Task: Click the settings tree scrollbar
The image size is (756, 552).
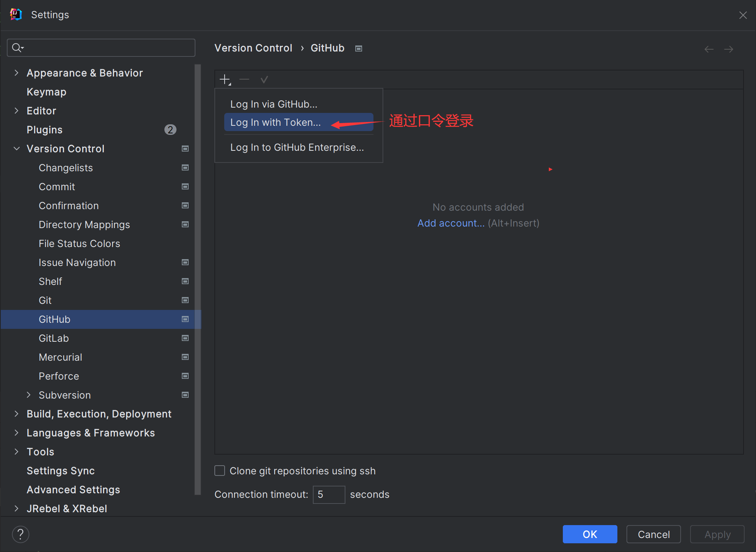Action: [x=197, y=280]
